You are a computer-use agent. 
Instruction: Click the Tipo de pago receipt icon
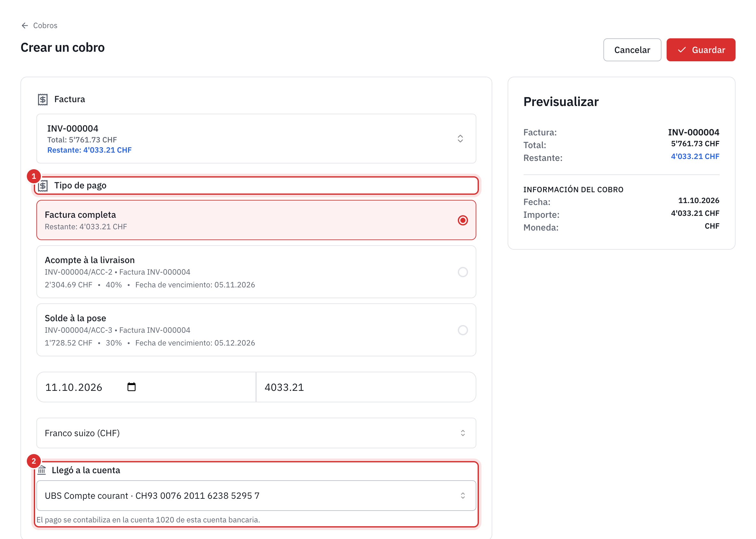(x=42, y=186)
